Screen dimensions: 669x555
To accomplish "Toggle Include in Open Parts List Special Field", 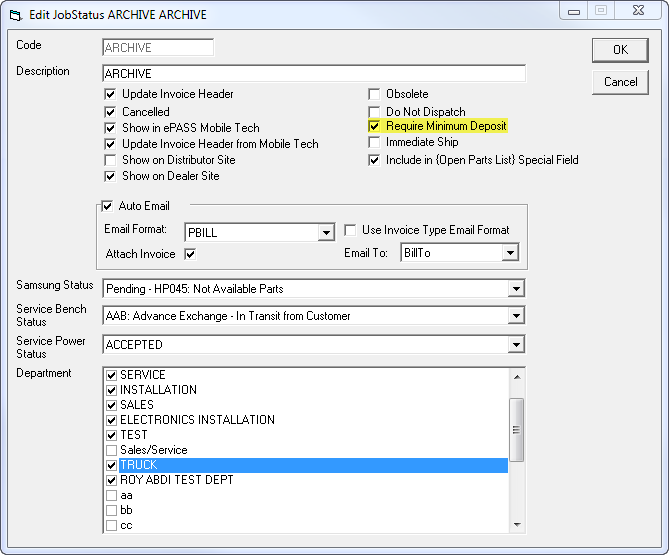I will coord(374,160).
